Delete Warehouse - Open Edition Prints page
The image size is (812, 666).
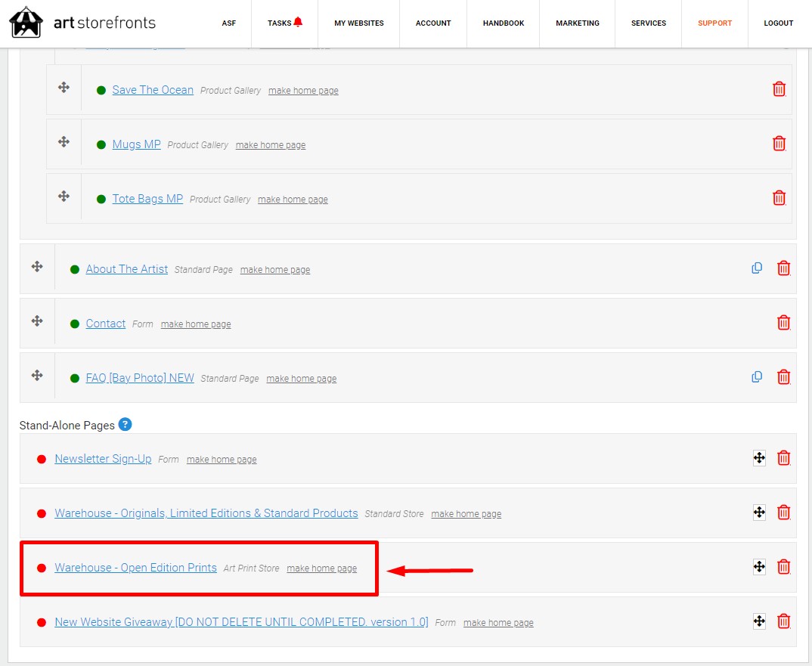click(783, 567)
